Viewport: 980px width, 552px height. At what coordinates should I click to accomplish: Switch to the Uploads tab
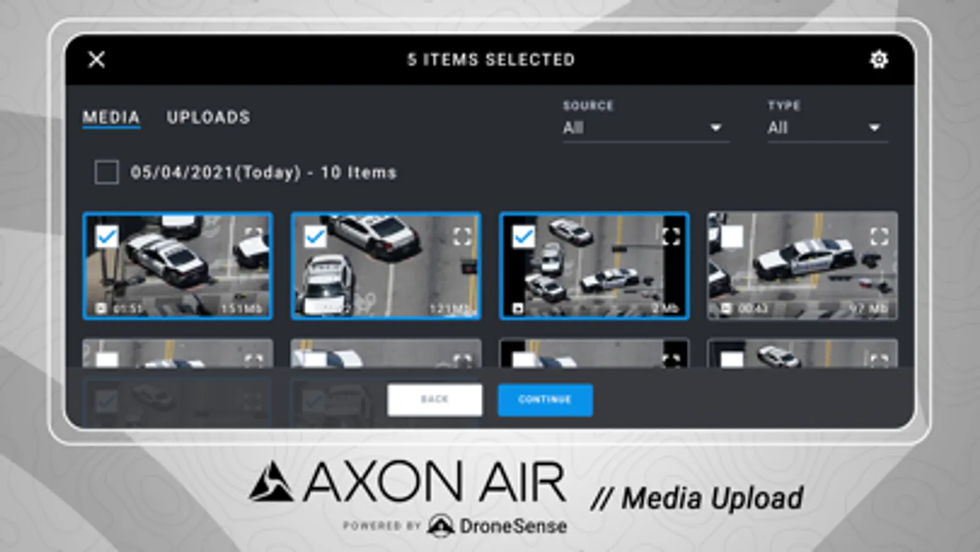(208, 117)
